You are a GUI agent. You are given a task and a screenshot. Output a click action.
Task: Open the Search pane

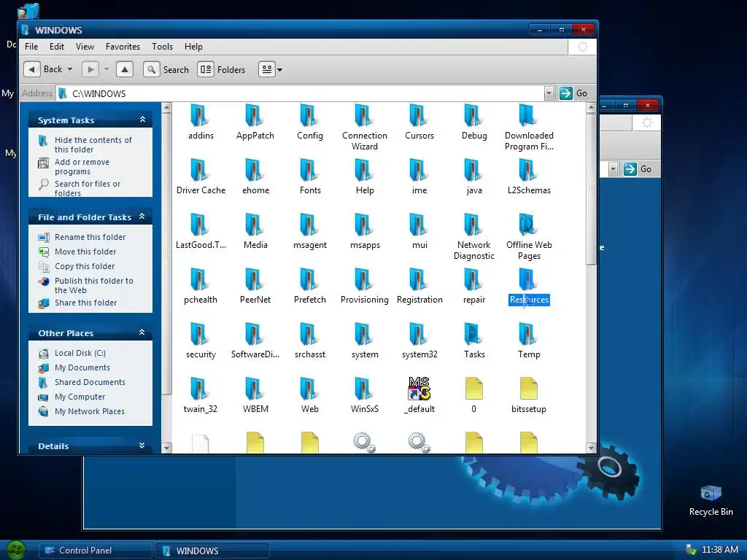click(166, 69)
